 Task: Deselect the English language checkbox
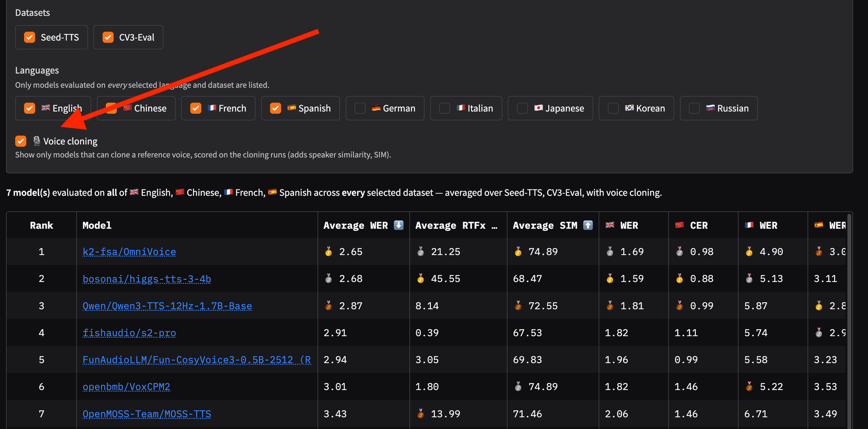[x=30, y=108]
